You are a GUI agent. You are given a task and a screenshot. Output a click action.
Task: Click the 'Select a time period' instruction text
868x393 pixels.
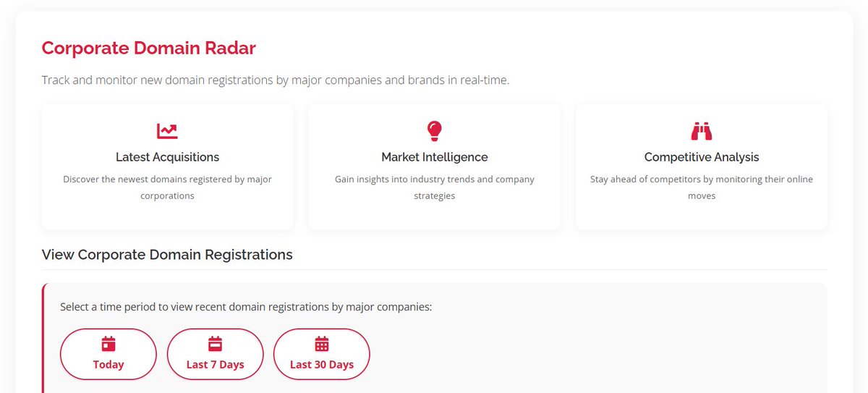(246, 307)
